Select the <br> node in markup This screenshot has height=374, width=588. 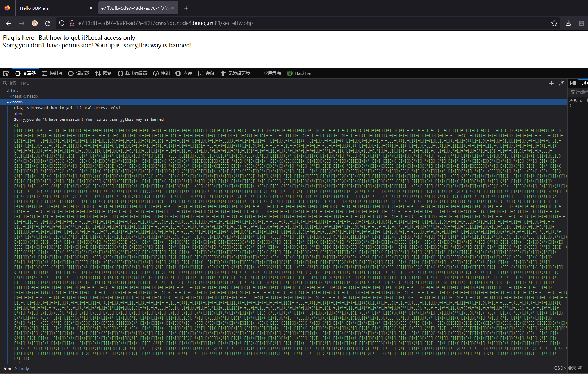(x=18, y=114)
